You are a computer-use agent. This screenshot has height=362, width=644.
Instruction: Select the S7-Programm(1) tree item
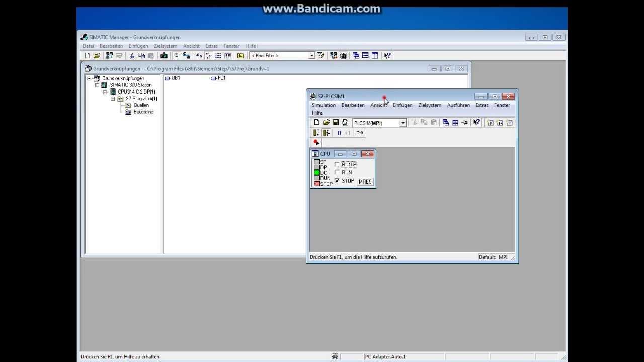141,99
